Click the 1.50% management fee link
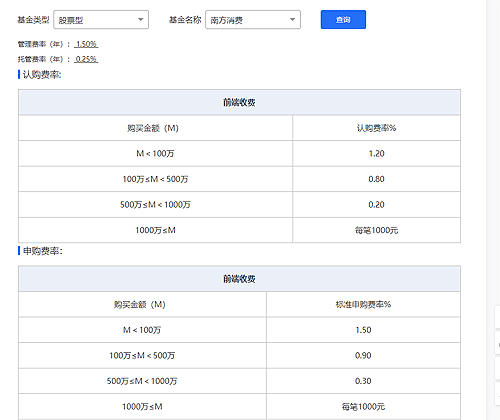500x420 pixels. (x=86, y=44)
